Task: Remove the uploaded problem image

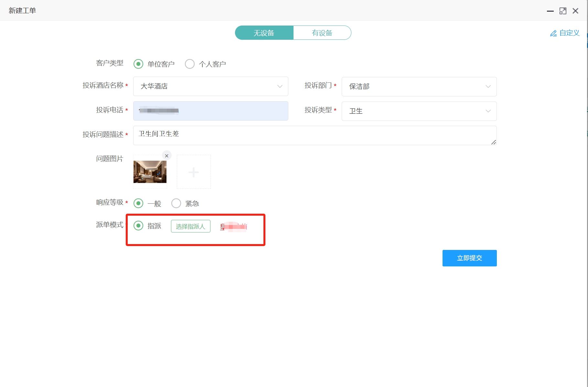Action: (166, 156)
